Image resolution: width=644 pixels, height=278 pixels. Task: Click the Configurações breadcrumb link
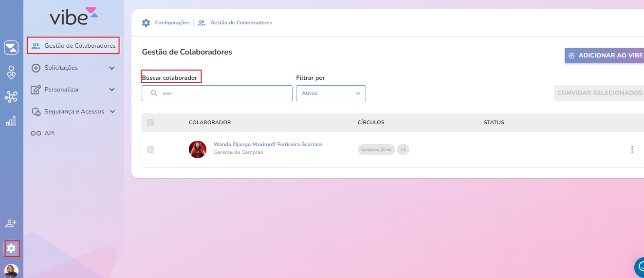[x=172, y=22]
